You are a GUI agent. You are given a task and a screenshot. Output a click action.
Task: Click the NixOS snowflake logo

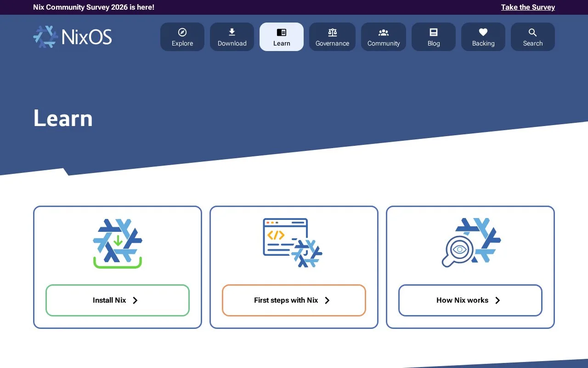[45, 37]
